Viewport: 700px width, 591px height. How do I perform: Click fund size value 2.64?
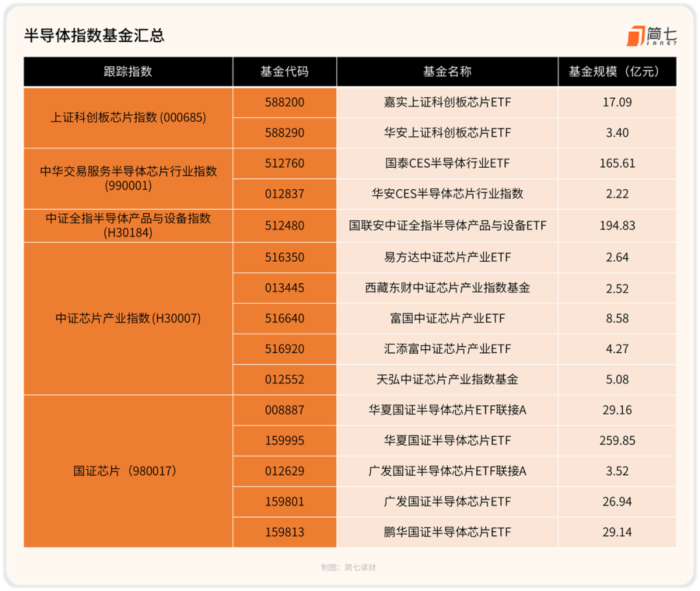coord(617,257)
